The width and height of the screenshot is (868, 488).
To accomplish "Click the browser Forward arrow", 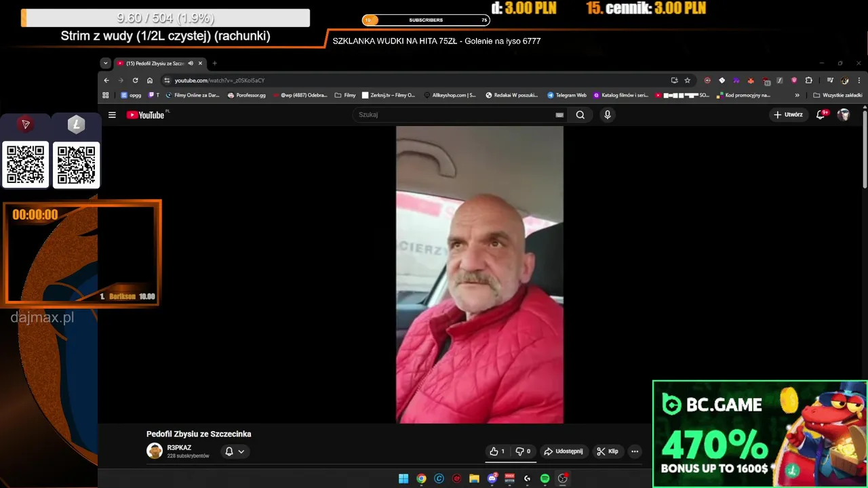I will tap(121, 80).
